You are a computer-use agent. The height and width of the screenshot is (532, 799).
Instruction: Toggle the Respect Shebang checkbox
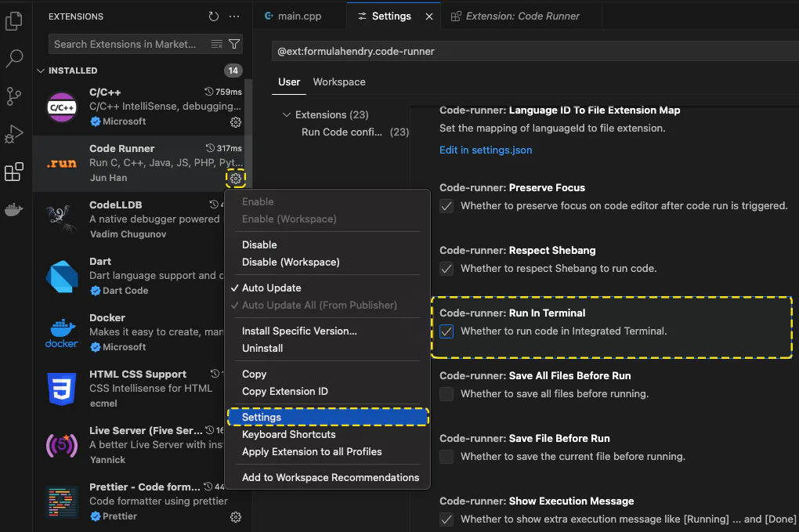click(446, 269)
